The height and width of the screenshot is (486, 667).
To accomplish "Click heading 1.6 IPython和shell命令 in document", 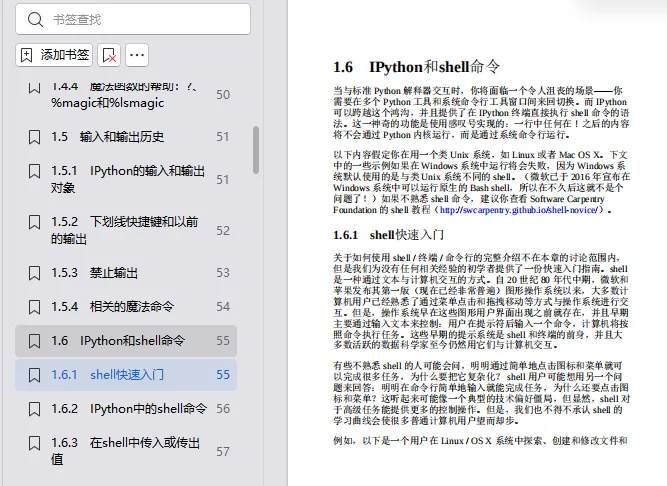I will point(416,67).
